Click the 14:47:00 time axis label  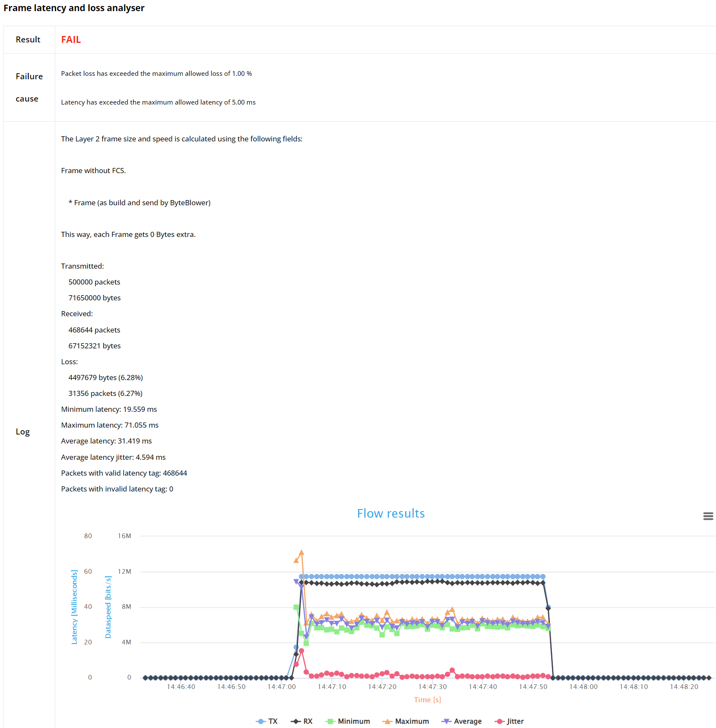[281, 686]
